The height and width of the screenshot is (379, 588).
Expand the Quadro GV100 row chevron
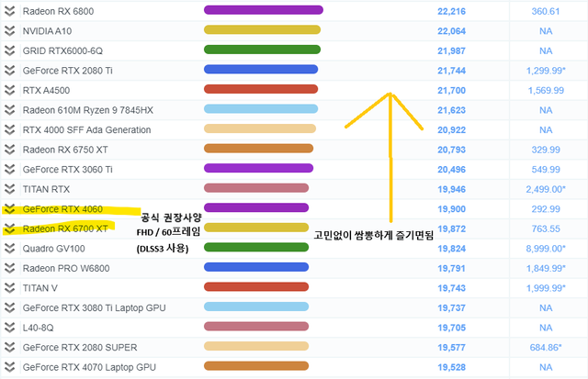[9, 249]
